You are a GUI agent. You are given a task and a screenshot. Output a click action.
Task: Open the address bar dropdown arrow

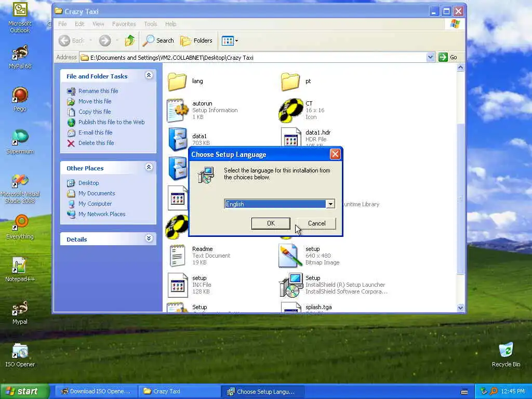click(x=430, y=57)
